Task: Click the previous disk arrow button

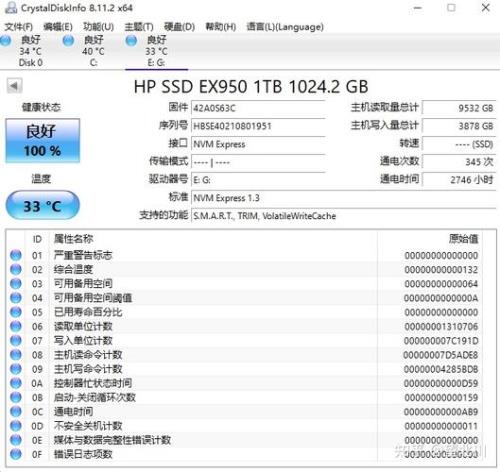Action: pos(14,86)
